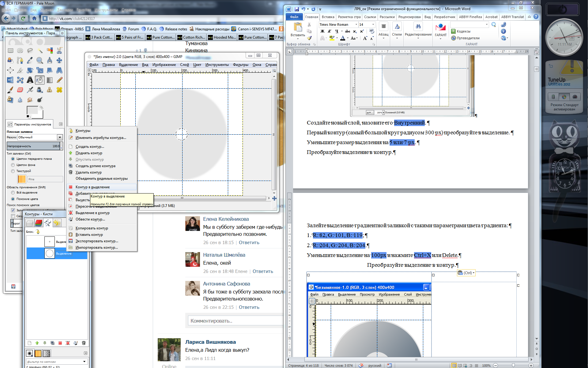
Task: Open 'Фильтры' menu in GIMP image window
Action: [x=240, y=65]
